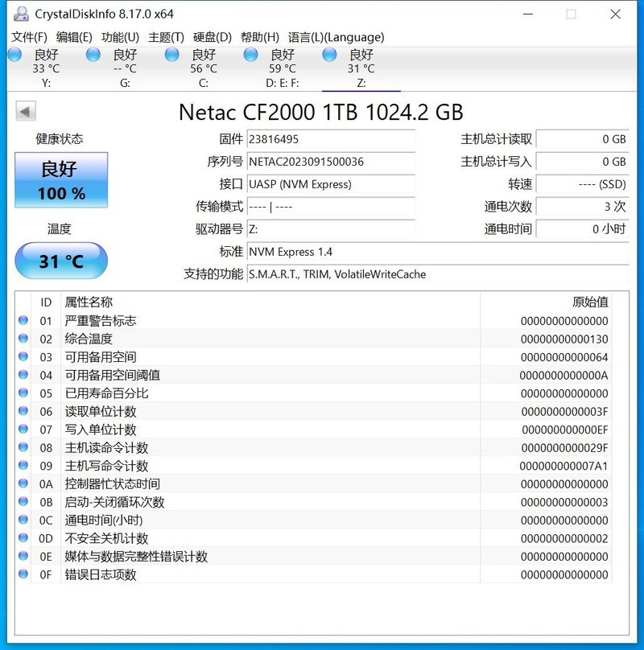The width and height of the screenshot is (644, 650).
Task: Click the temperature 31°C indicator
Action: 61,260
